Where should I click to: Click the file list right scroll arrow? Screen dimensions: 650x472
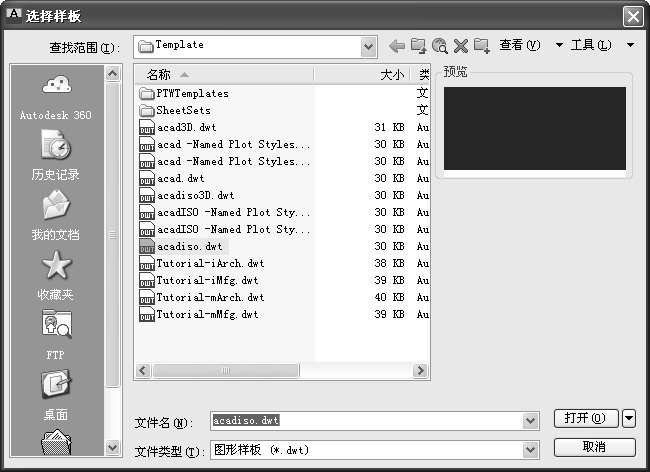tap(420, 370)
